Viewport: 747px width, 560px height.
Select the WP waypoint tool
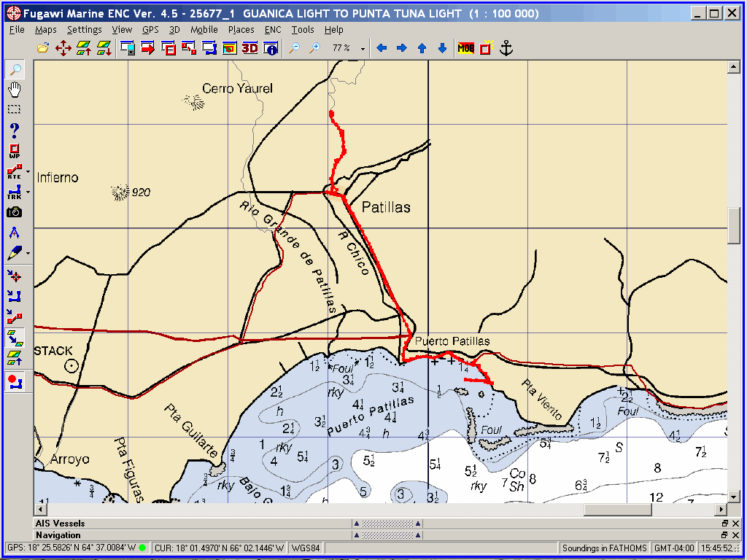pyautogui.click(x=15, y=151)
